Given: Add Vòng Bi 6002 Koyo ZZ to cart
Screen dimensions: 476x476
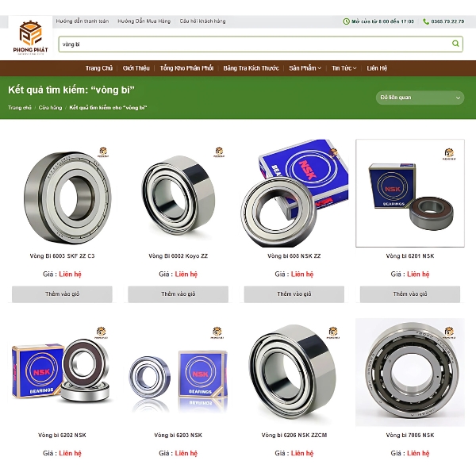Looking at the screenshot, I should [178, 294].
